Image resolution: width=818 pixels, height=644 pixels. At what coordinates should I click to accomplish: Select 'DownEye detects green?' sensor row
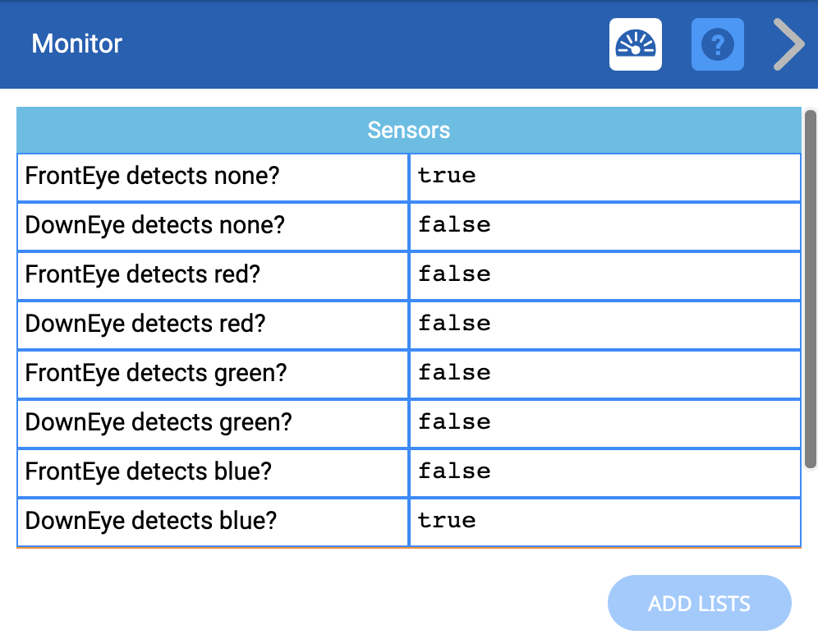(159, 422)
